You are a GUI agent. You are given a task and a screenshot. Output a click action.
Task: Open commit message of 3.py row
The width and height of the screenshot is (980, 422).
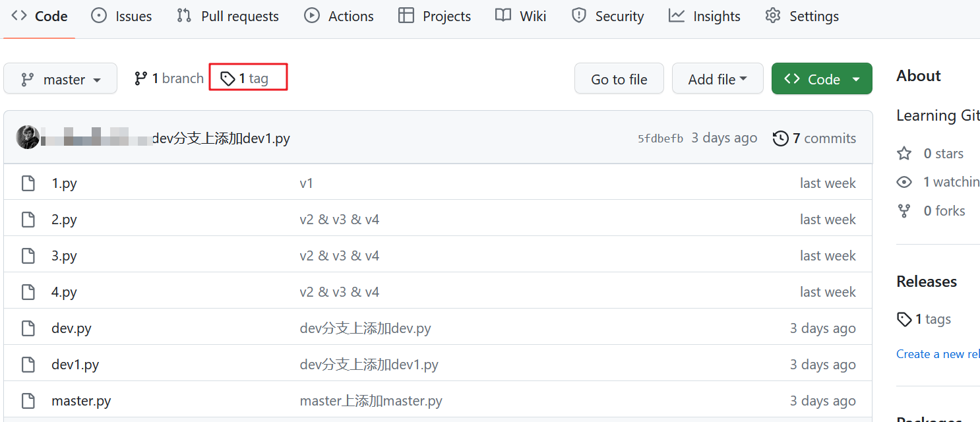(340, 256)
